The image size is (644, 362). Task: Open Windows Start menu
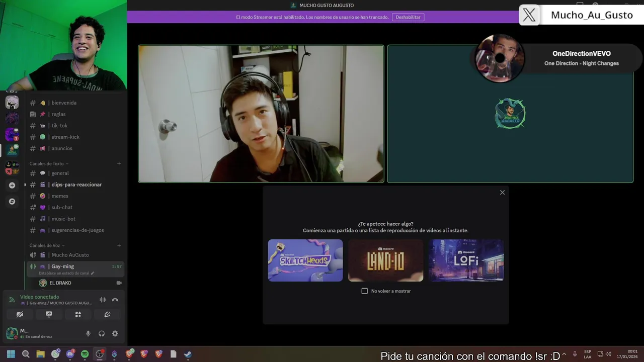pos(11,354)
